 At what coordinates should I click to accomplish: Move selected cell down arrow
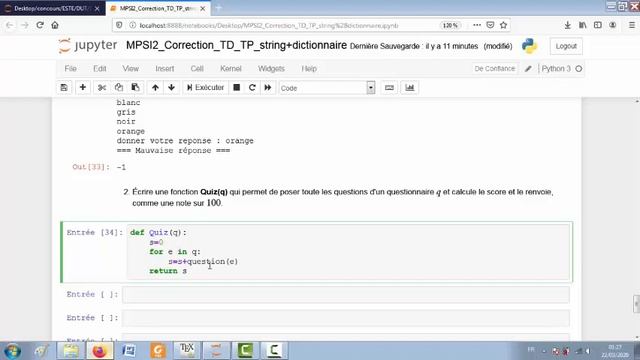(171, 88)
